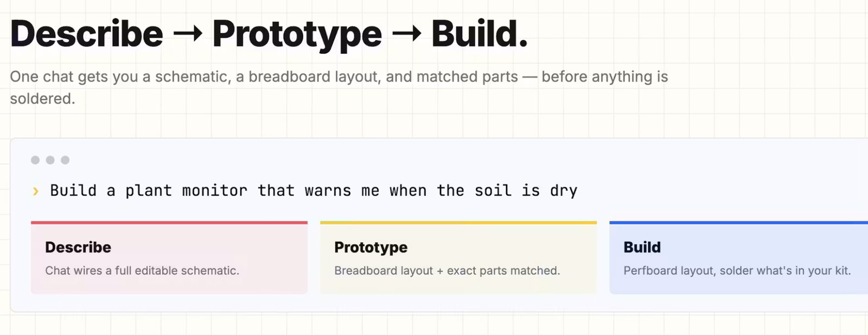Viewport: 868px width, 335px height.
Task: Click the first gray window dot
Action: (x=35, y=160)
